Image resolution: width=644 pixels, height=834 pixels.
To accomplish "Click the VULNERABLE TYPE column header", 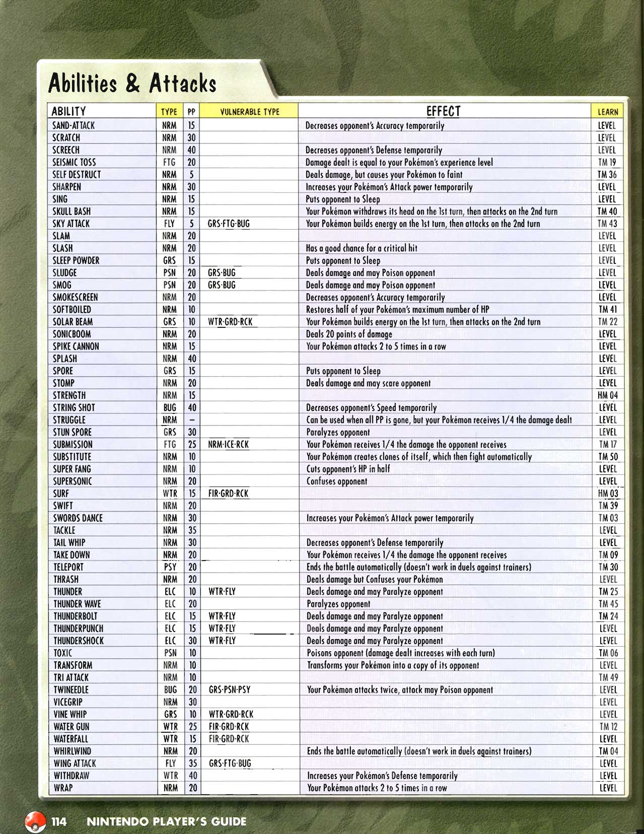I will click(x=250, y=112).
